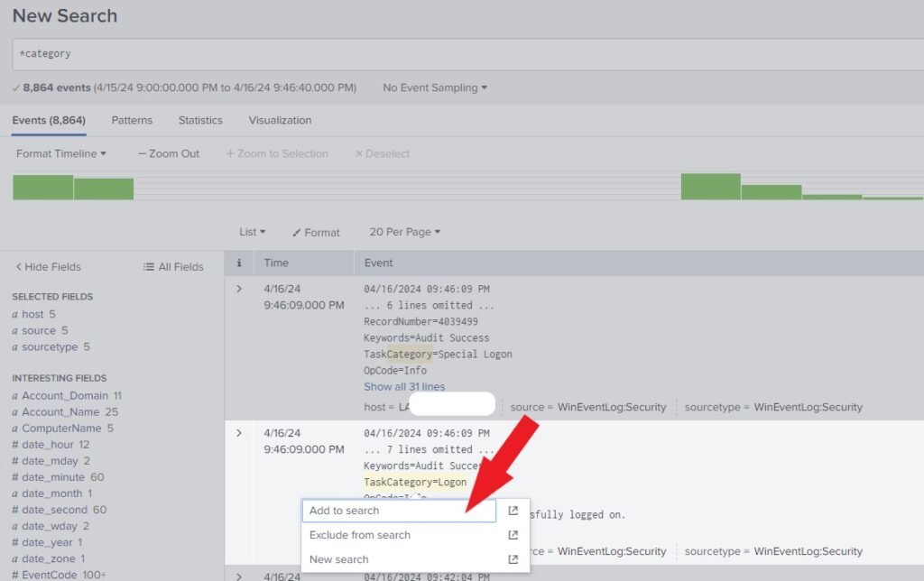Open the date_wday field
The height and width of the screenshot is (581, 924).
pyautogui.click(x=51, y=526)
